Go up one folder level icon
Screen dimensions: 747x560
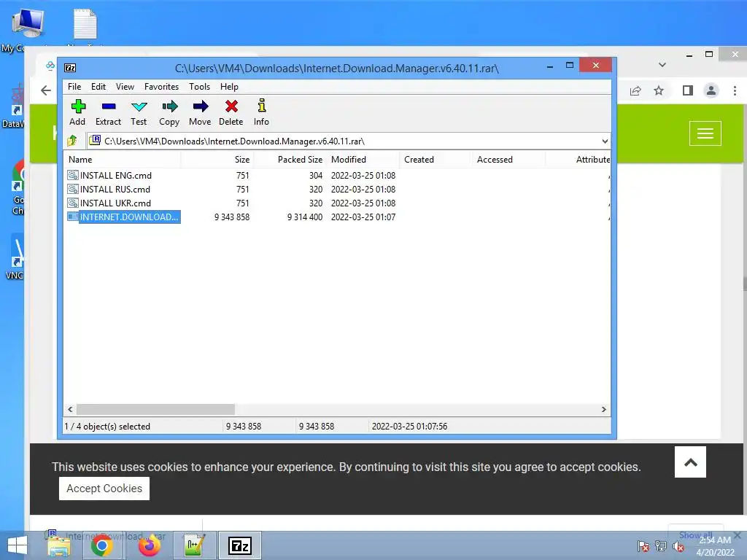(x=72, y=141)
